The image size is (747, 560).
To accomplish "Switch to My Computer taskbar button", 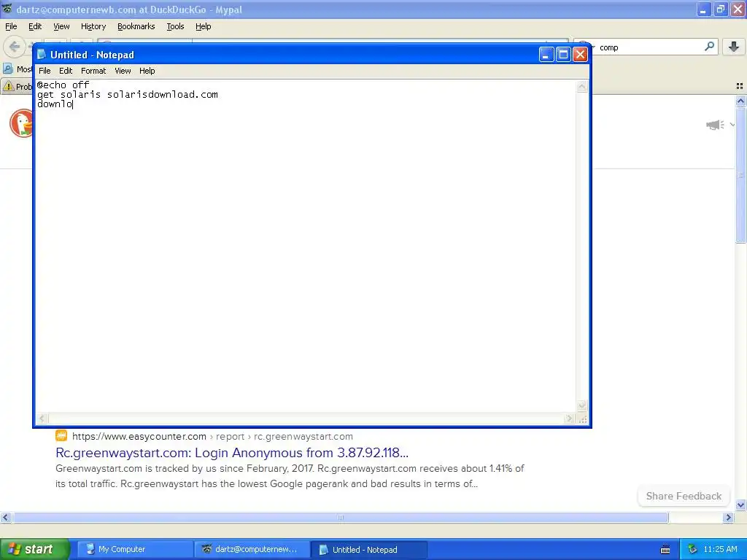I will click(135, 550).
